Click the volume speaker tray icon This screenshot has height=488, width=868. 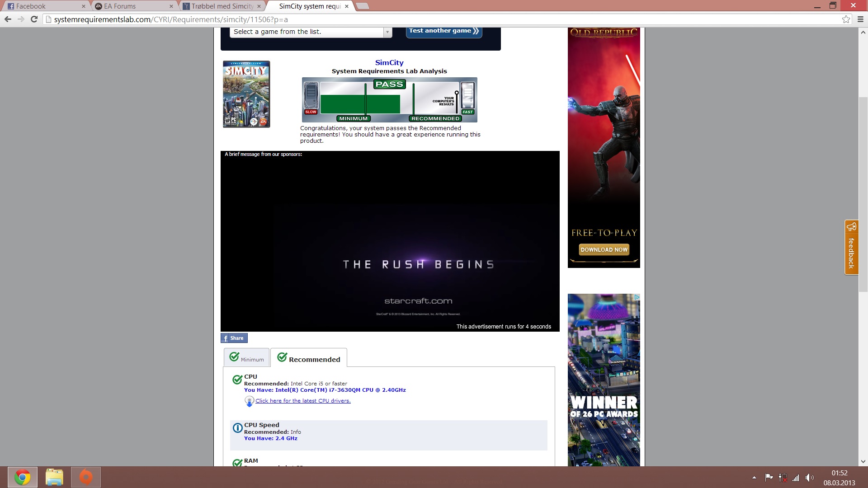point(809,478)
